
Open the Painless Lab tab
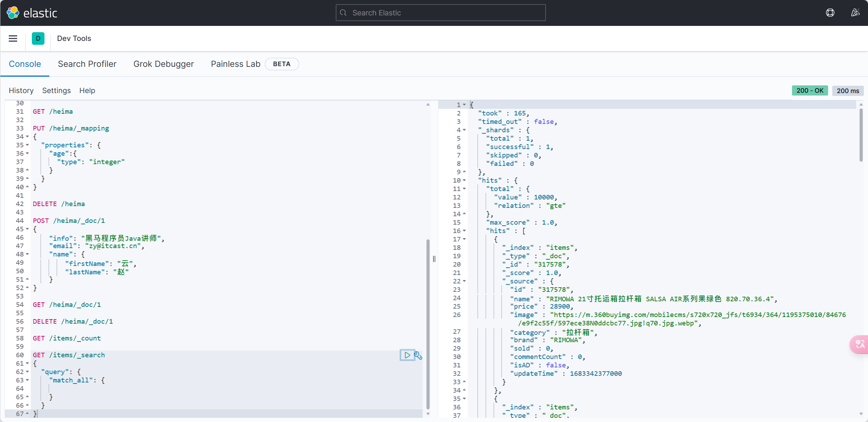click(235, 64)
